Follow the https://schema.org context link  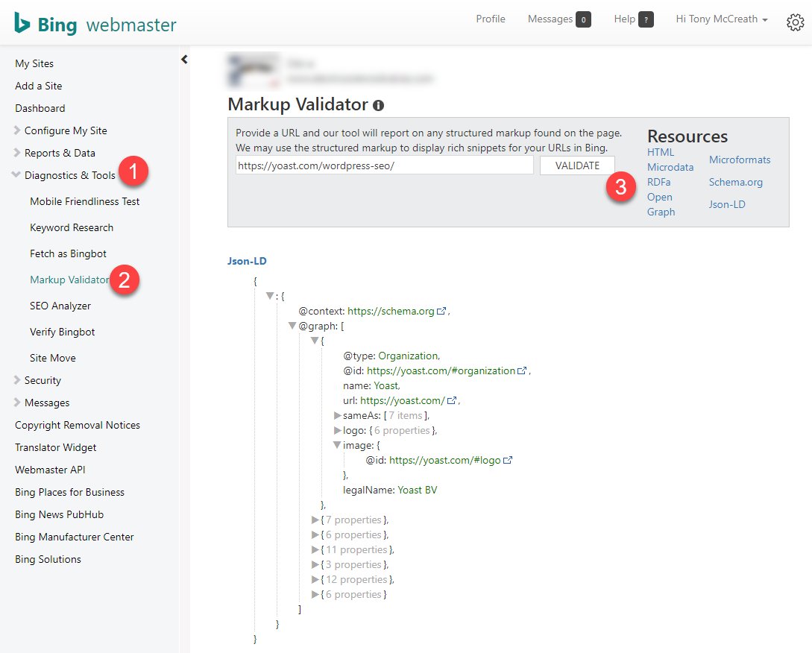pyautogui.click(x=391, y=312)
